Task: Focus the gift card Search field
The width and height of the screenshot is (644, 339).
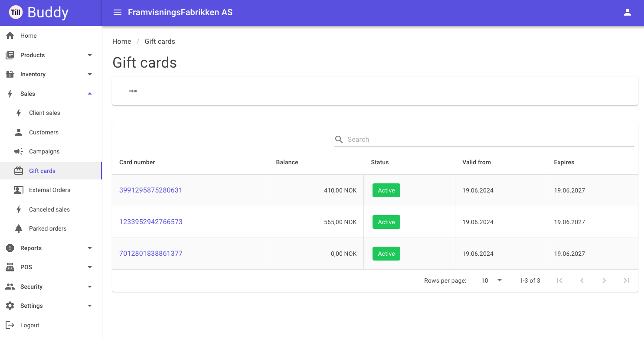Action: (484, 139)
